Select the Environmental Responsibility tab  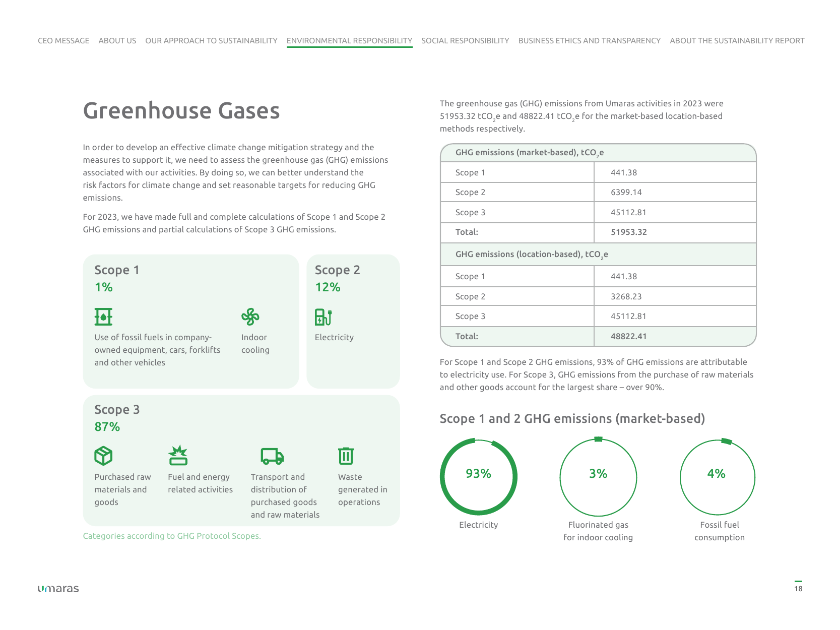(x=350, y=41)
